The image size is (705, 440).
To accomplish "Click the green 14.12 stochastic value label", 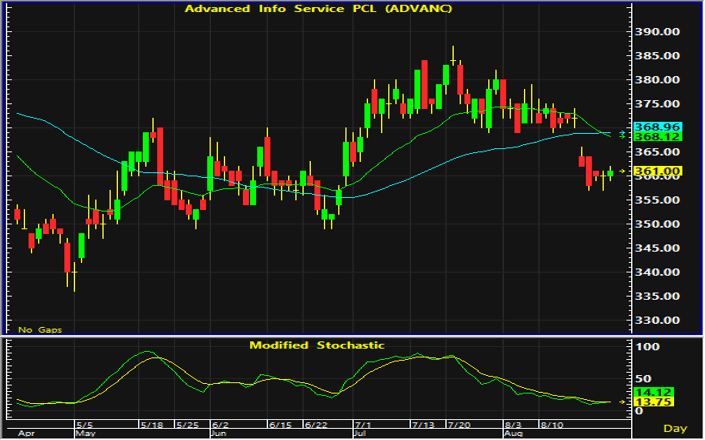I will pos(653,392).
